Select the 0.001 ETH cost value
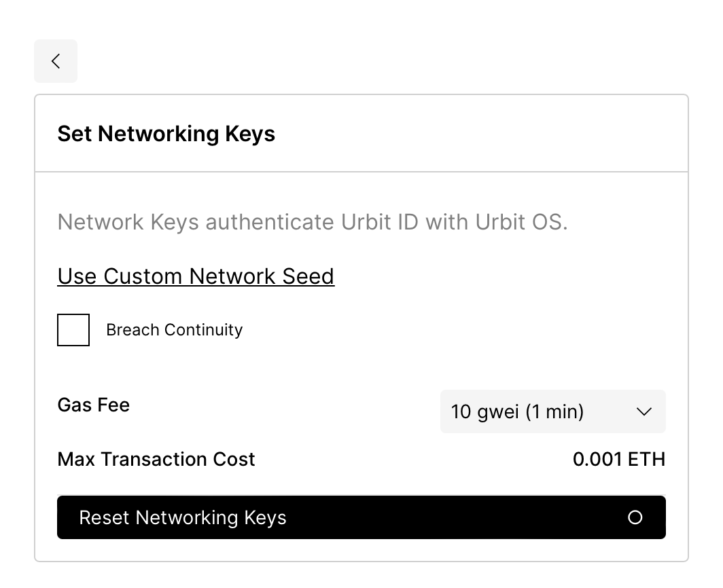The image size is (723, 588). [x=619, y=459]
